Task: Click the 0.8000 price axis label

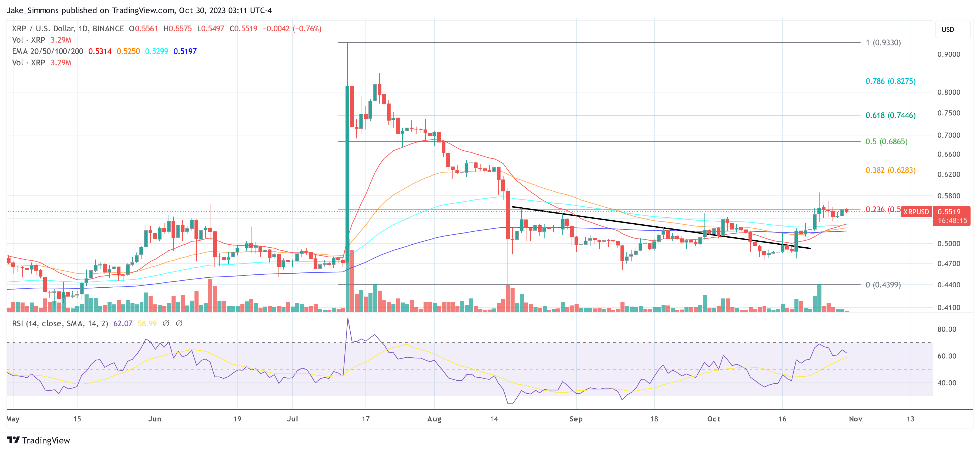Action: click(948, 92)
